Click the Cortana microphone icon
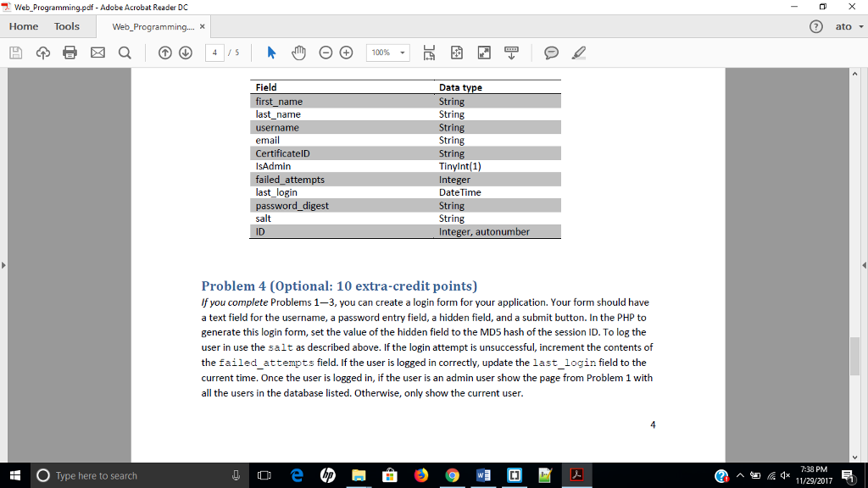The width and height of the screenshot is (868, 488). pos(236,475)
